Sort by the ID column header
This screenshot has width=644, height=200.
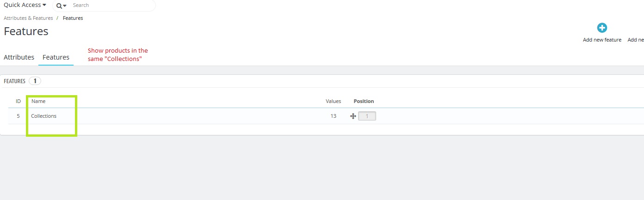(19, 101)
